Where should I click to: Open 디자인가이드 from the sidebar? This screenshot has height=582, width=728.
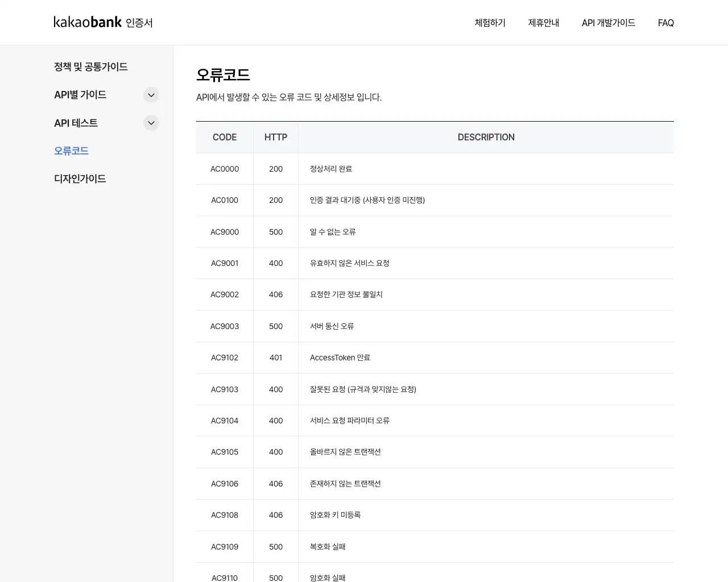(80, 178)
